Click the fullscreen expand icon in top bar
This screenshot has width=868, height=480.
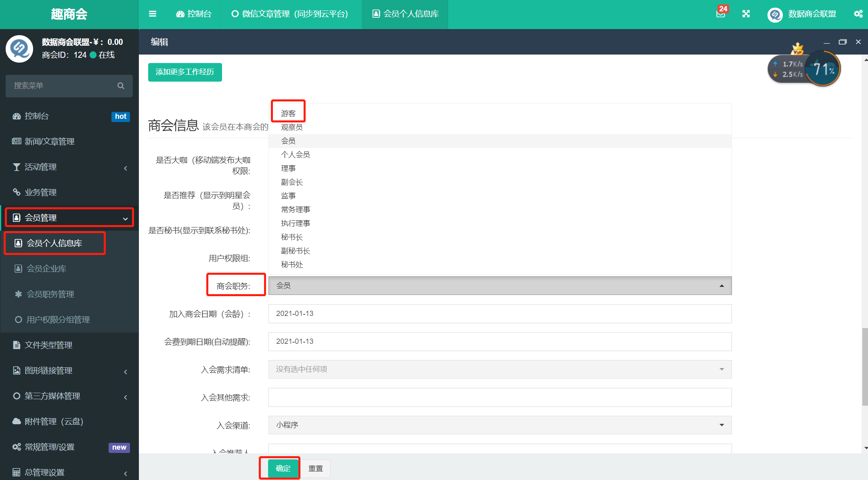pos(746,14)
